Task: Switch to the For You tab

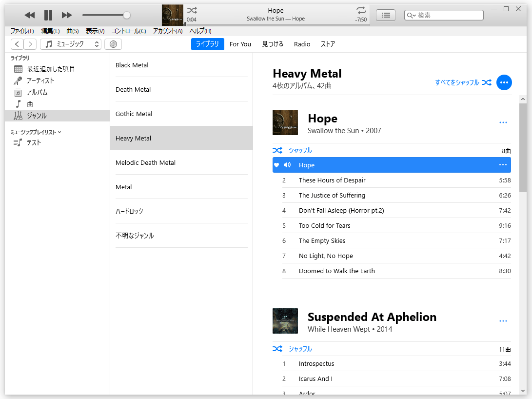Action: coord(240,44)
